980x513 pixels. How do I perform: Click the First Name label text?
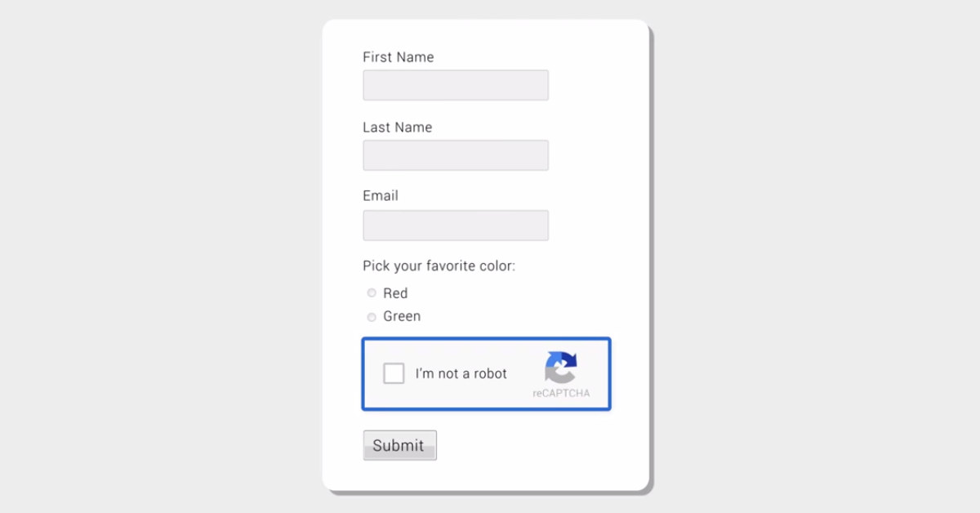(x=398, y=57)
